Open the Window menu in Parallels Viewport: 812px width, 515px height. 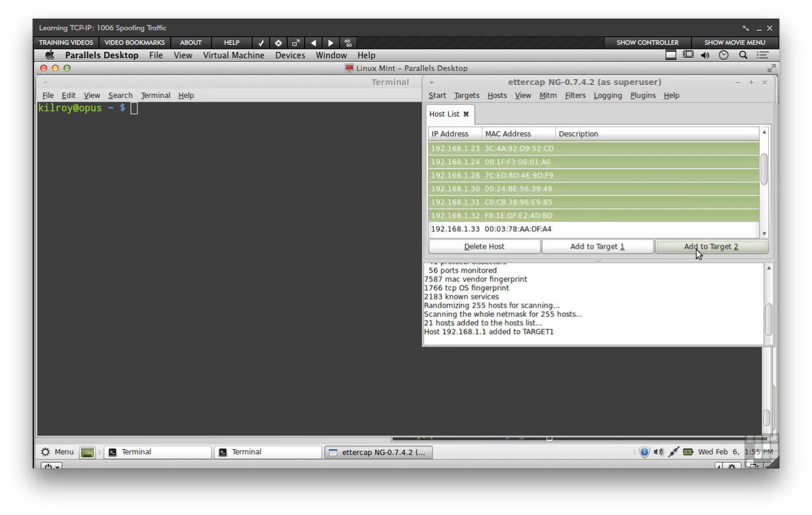331,55
